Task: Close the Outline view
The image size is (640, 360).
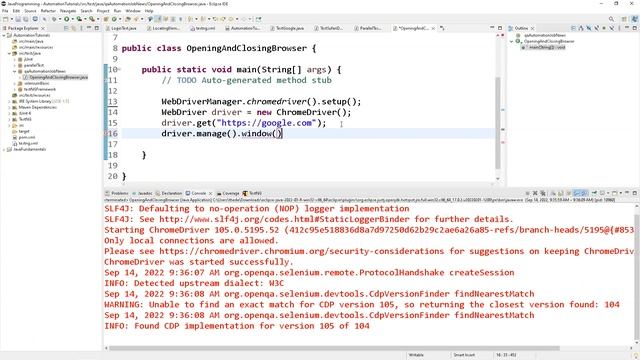Action: point(532,28)
